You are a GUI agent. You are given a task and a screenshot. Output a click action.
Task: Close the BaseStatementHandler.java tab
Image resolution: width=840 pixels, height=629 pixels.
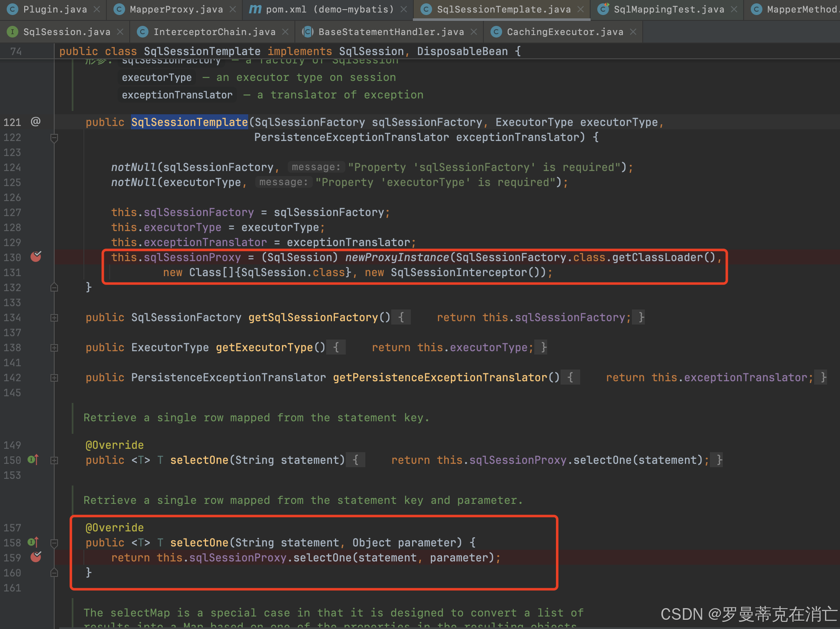pos(474,32)
